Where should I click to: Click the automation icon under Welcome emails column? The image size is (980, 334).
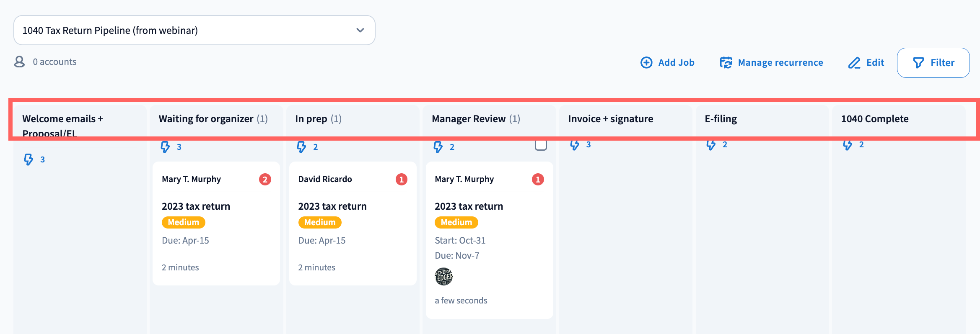[x=29, y=159]
